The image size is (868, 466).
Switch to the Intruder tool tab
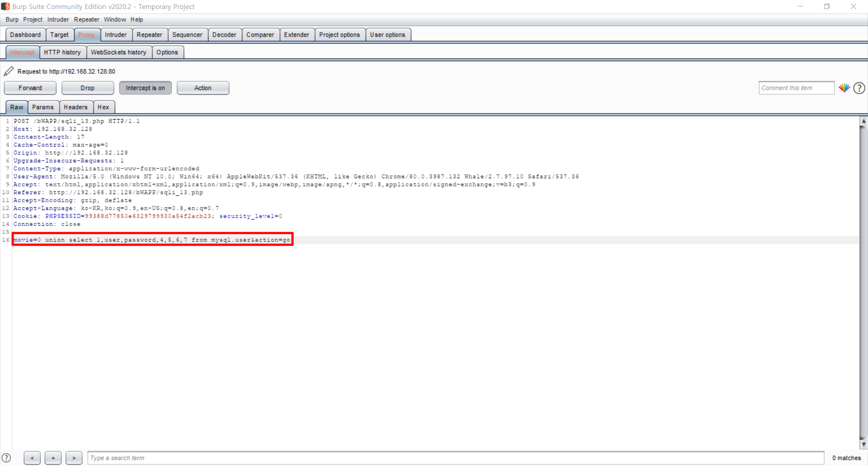point(116,35)
